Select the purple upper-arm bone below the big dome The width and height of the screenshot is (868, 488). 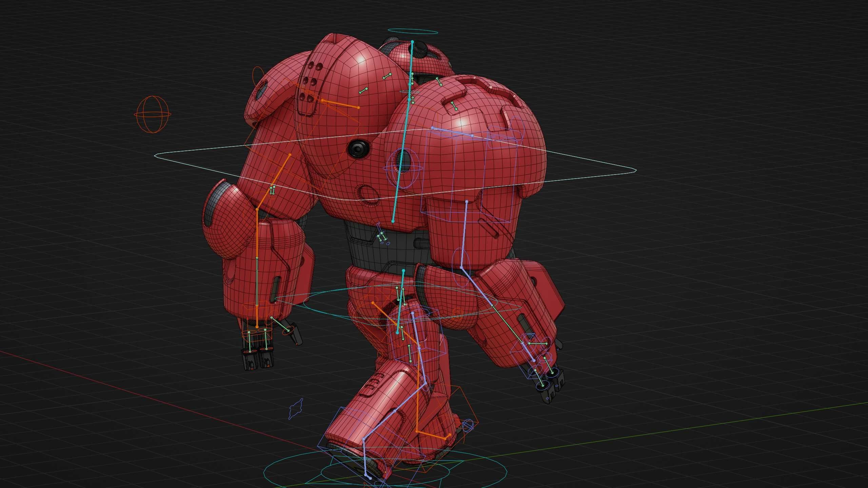[464, 235]
